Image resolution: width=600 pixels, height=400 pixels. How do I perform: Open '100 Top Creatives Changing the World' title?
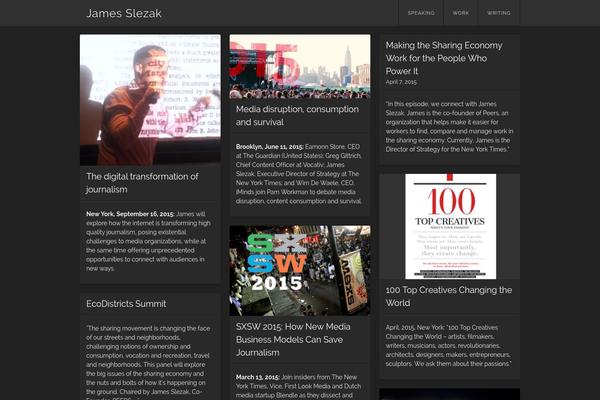pyautogui.click(x=448, y=296)
